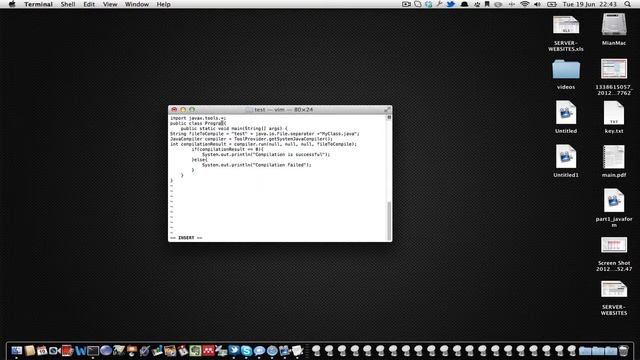Click the Wi-Fi status icon
640x360 pixels.
tap(524, 4)
